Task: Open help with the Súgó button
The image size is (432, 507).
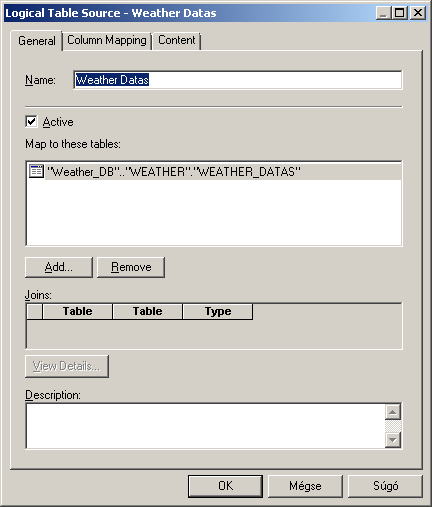Action: (x=385, y=486)
